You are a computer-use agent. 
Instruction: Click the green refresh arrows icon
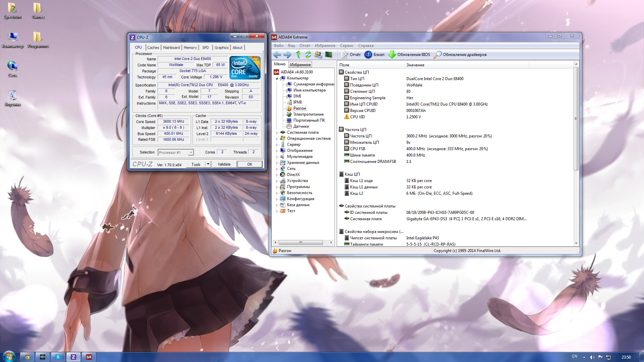(308, 55)
